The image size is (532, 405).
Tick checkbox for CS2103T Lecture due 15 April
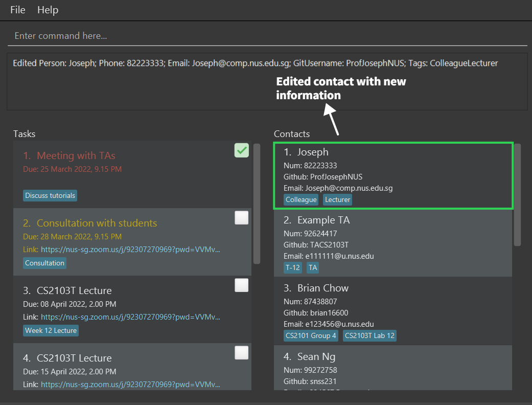(x=242, y=352)
